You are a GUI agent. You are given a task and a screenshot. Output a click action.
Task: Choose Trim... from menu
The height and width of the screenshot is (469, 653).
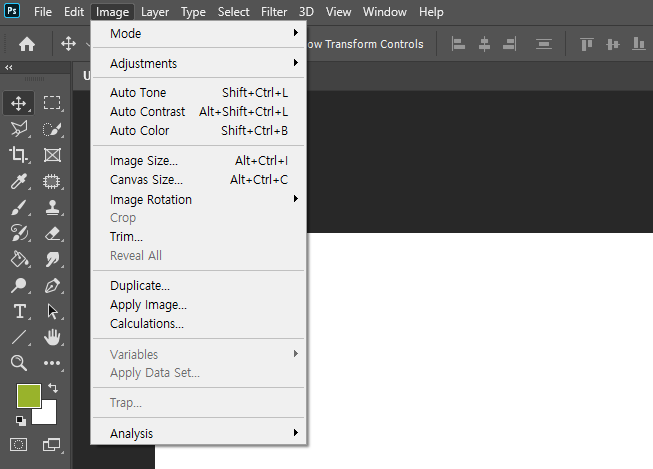coord(198,237)
